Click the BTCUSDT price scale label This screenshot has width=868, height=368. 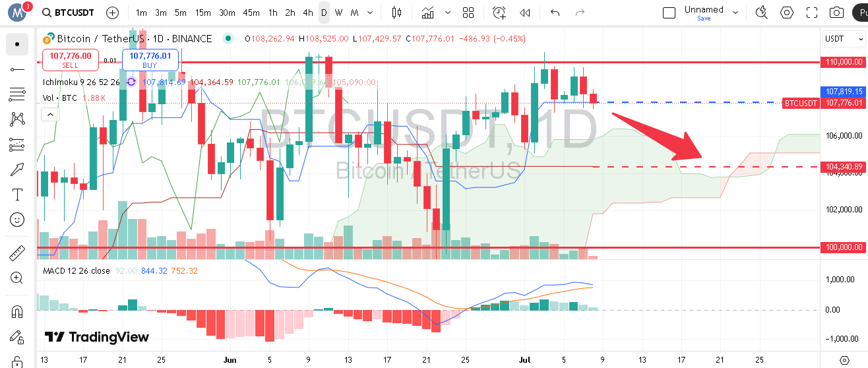tap(801, 103)
